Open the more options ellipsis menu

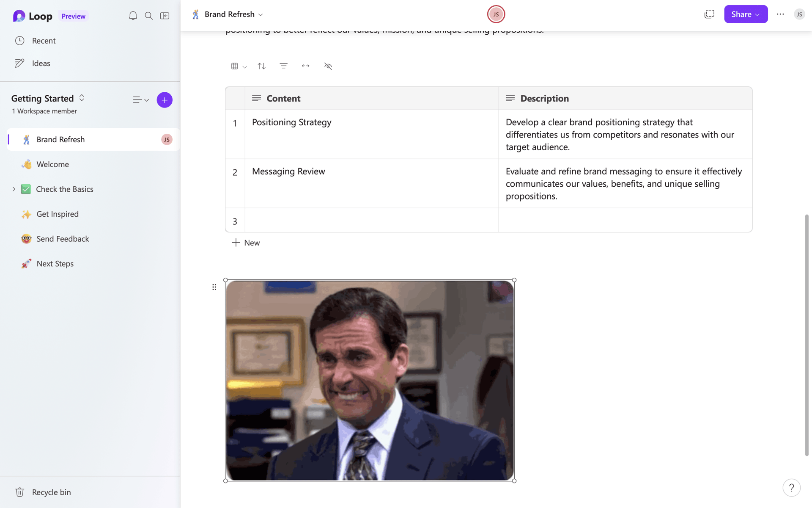click(x=780, y=14)
